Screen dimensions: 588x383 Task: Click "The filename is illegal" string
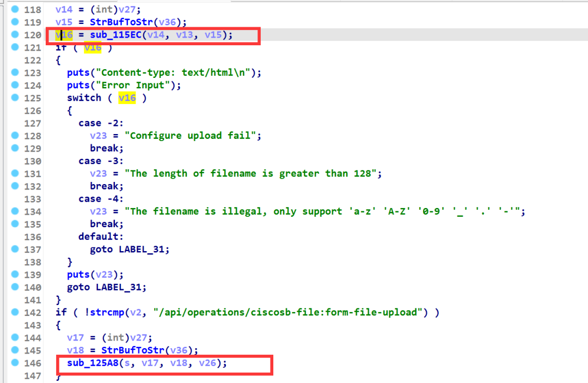pos(322,211)
